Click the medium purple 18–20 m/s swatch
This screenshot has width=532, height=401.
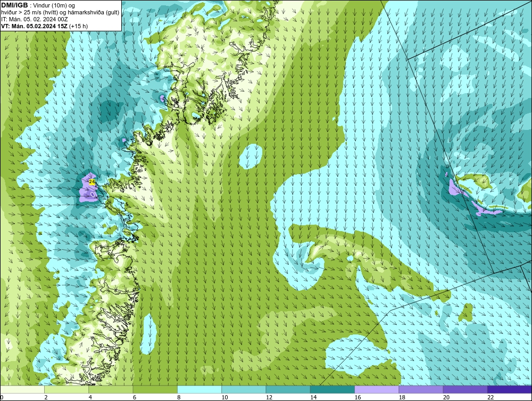pos(421,389)
